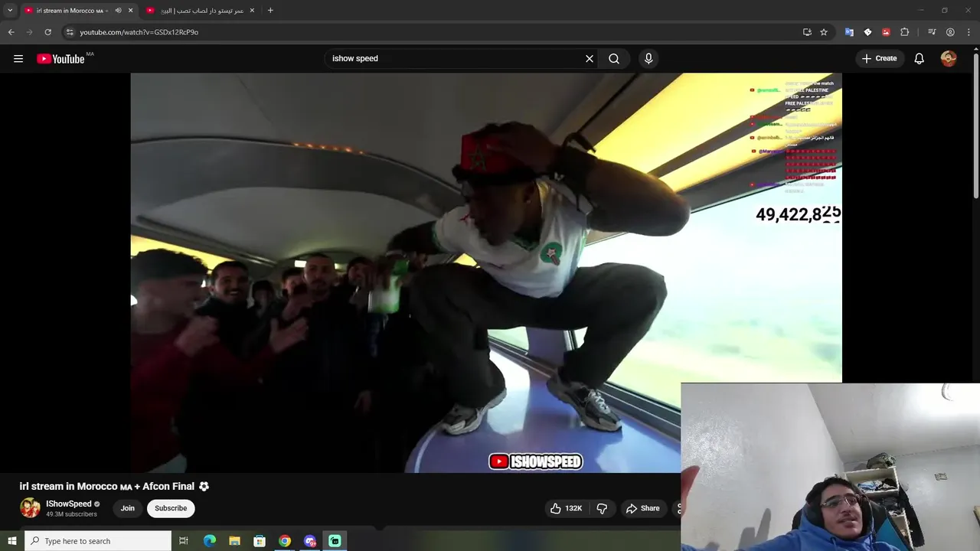Click the Create button
The image size is (980, 551).
pos(879,59)
